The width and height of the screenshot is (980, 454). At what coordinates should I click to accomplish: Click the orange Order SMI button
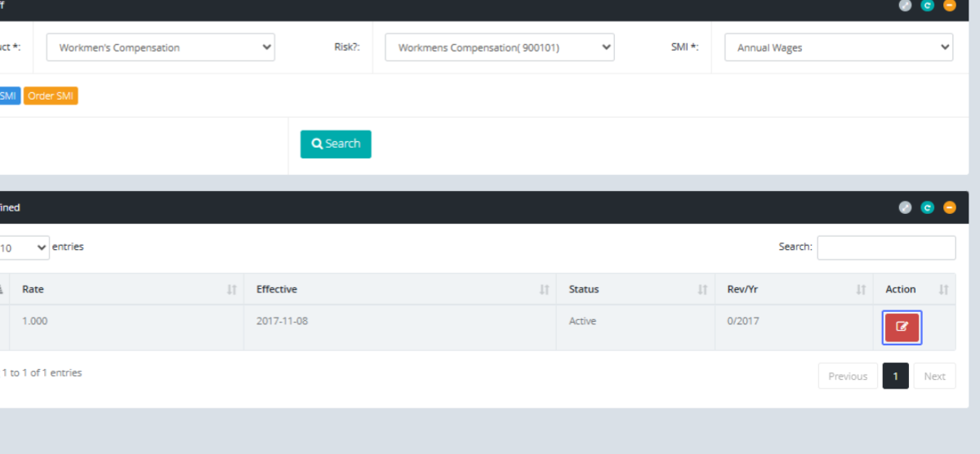click(x=51, y=96)
